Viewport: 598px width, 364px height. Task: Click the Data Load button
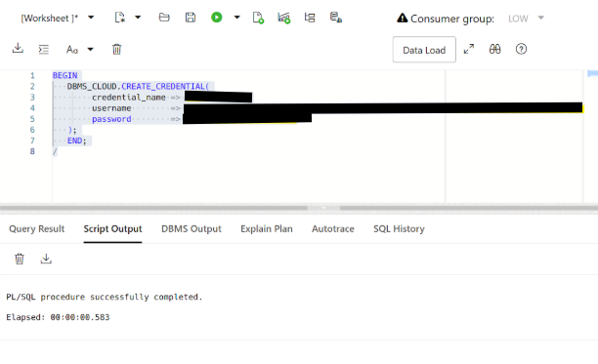[x=424, y=50]
